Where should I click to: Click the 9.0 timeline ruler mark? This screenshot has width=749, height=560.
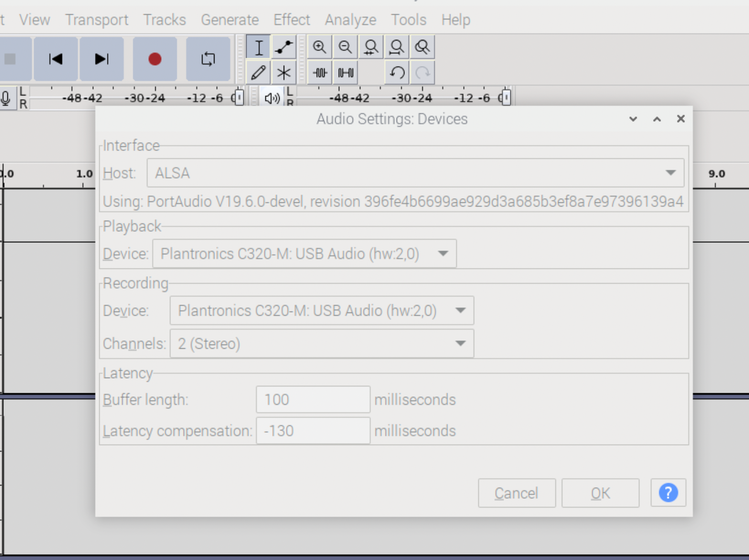(716, 174)
